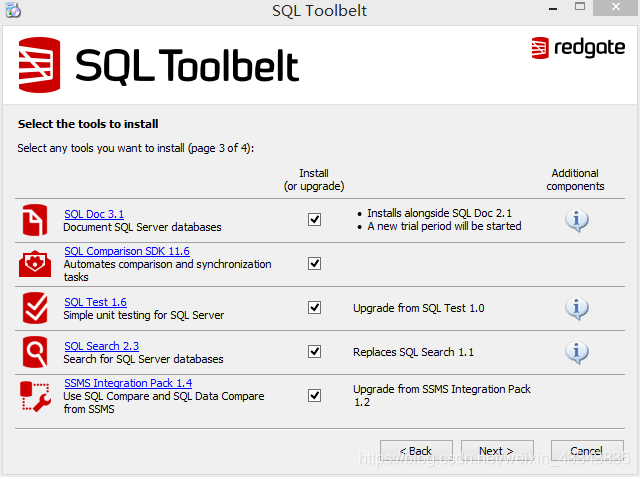This screenshot has width=640, height=477.
Task: Open info bubble for SQL Doc 3.1
Action: click(576, 220)
